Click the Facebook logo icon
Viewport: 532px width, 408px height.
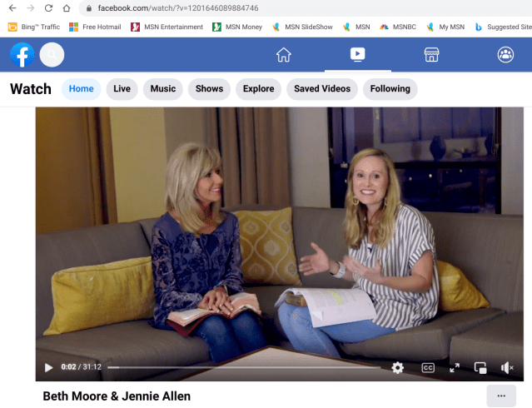click(22, 55)
